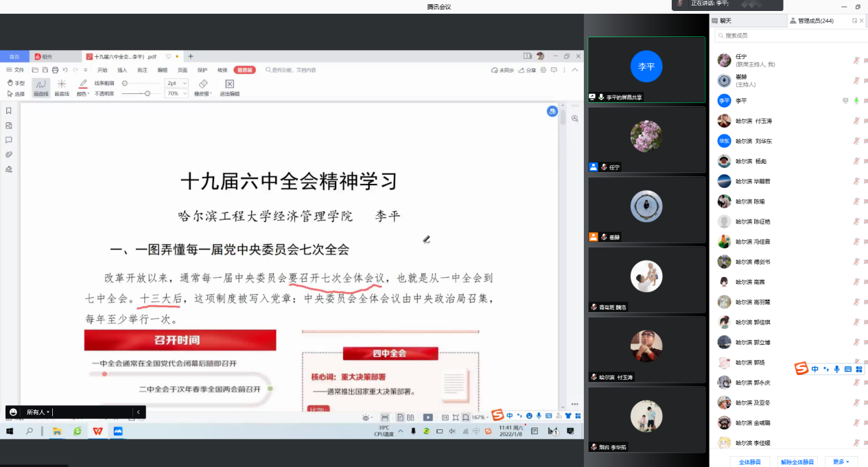Click the 全体静音 mute all button
The height and width of the screenshot is (467, 868).
749,462
